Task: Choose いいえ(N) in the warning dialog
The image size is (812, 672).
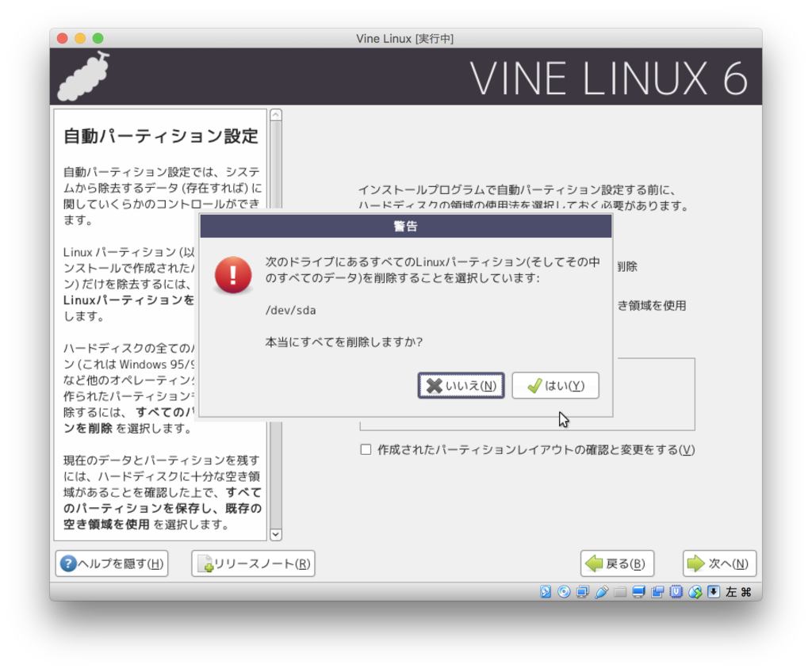Action: (x=461, y=386)
